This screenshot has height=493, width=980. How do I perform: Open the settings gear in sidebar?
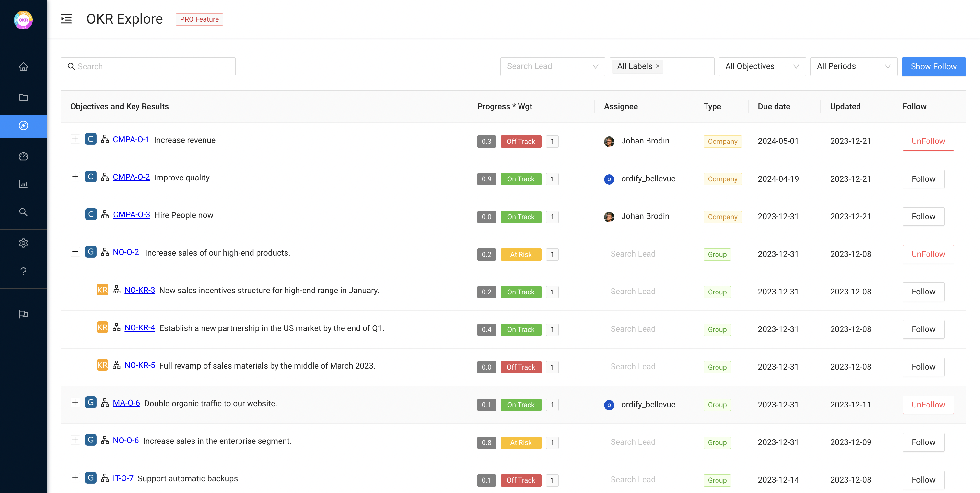point(23,243)
